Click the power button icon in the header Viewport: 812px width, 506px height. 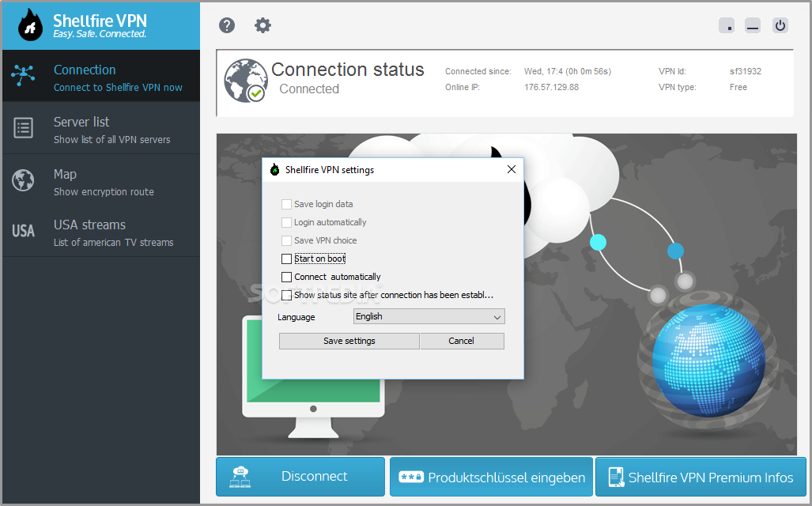tap(780, 25)
